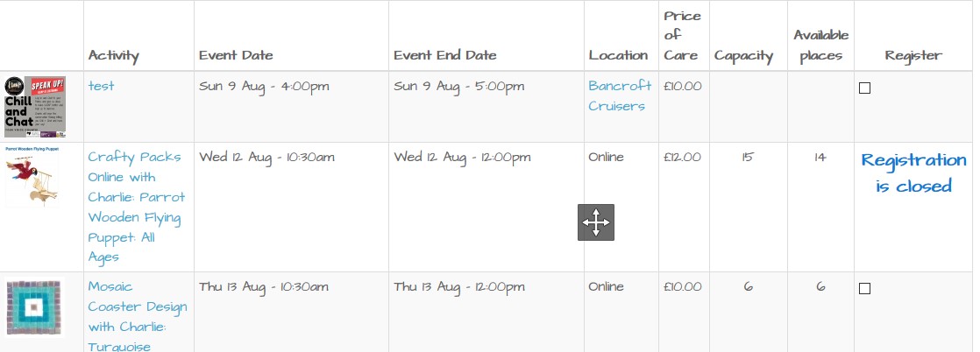Viewport: 980px width, 352px height.
Task: Open the test activity link
Action: click(x=101, y=86)
